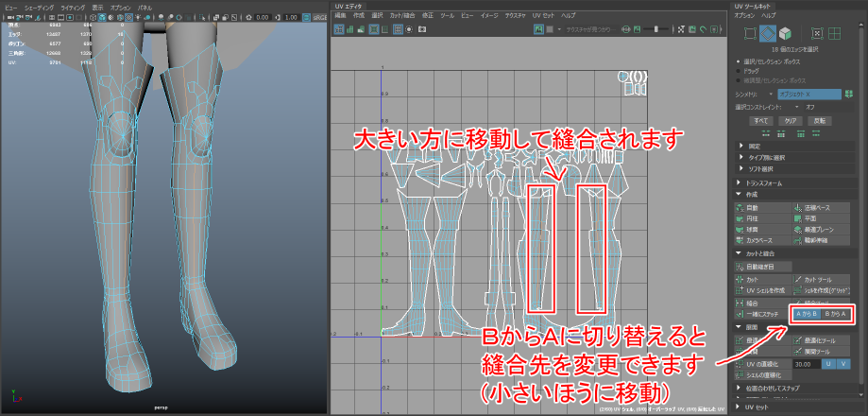
Task: Expand the トランスフォーム section
Action: click(795, 182)
